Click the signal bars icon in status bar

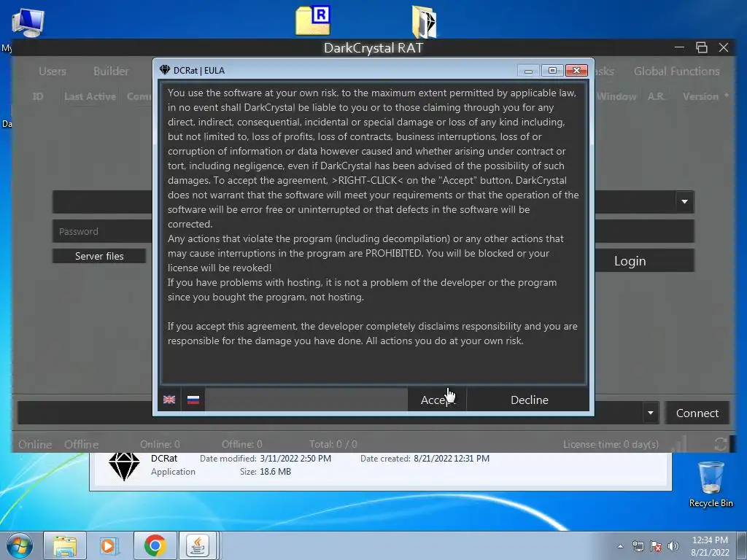(679, 444)
